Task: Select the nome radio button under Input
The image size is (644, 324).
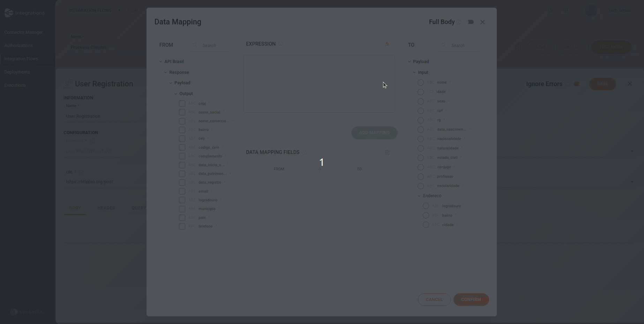Action: click(421, 82)
